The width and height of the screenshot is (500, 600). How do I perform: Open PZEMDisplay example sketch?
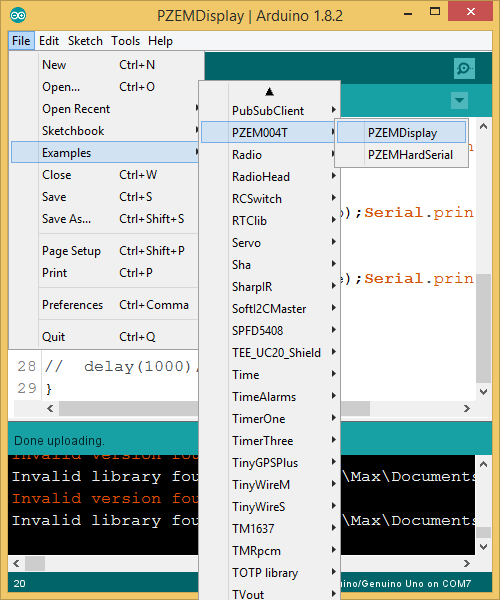402,132
